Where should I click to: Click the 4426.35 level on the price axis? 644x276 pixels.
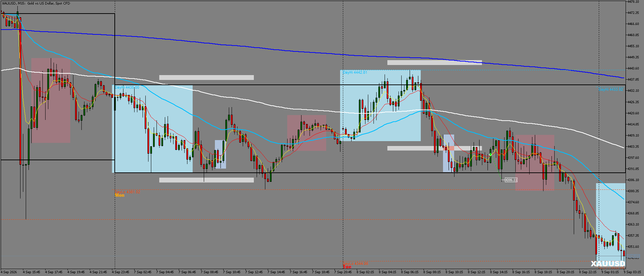[633, 102]
